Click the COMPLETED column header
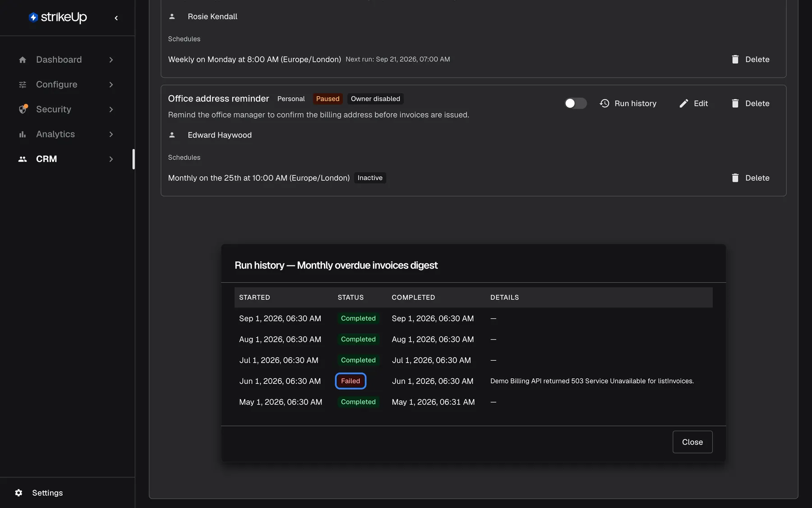The width and height of the screenshot is (812, 508). (413, 298)
